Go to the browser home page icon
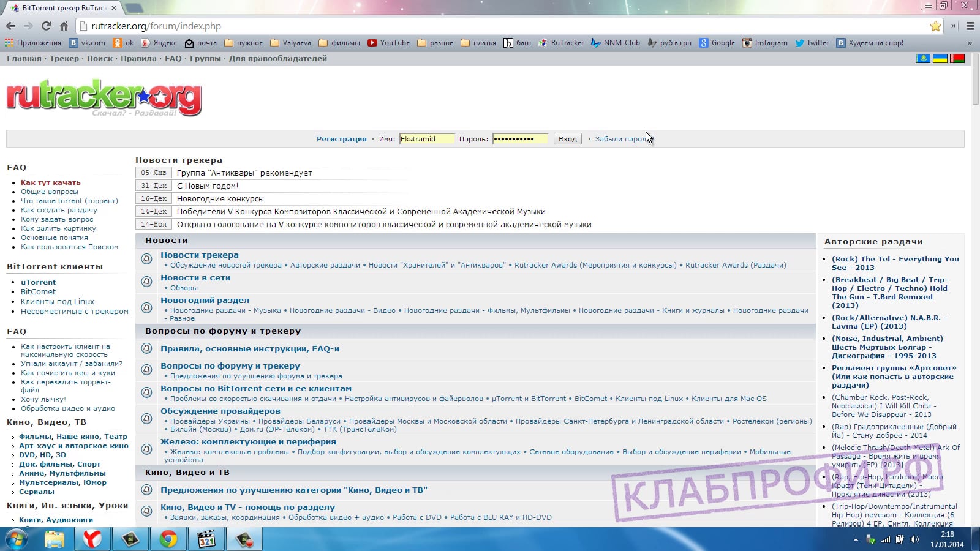The width and height of the screenshot is (980, 551). [64, 26]
